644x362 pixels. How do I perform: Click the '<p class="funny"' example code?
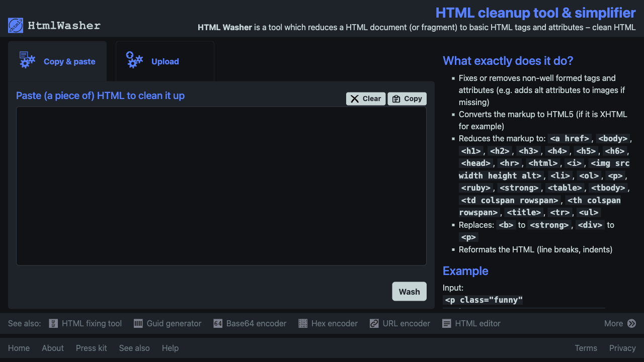[484, 300]
